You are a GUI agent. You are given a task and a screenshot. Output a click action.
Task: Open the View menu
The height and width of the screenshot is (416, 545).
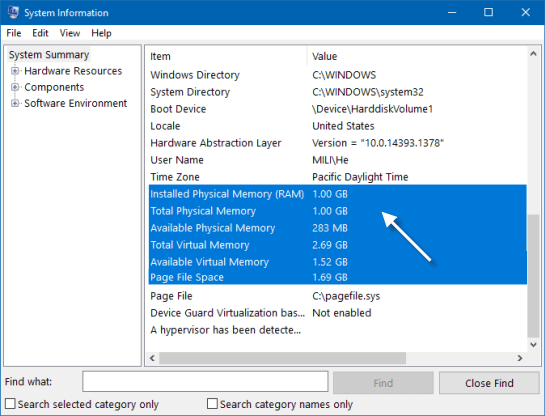point(70,33)
